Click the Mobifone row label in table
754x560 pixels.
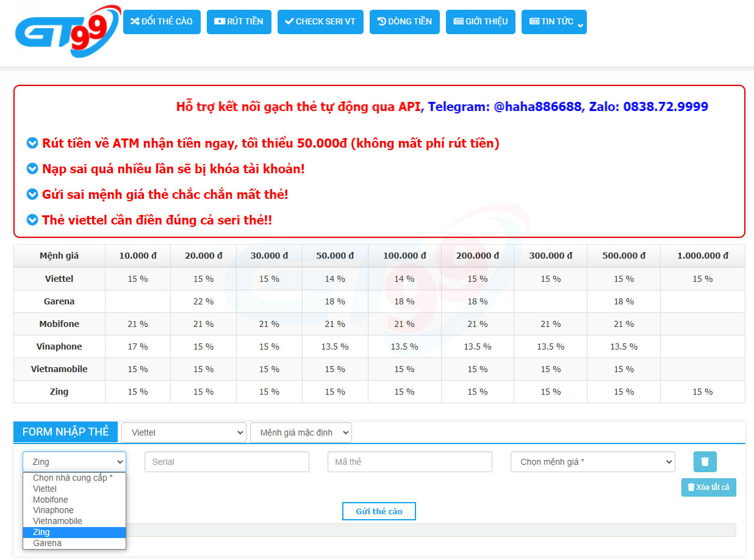tap(59, 324)
